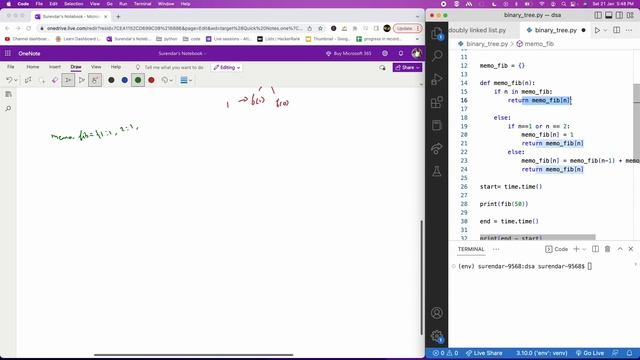The image size is (640, 360).
Task: Open the OneNote comments icon
Action: point(382,68)
